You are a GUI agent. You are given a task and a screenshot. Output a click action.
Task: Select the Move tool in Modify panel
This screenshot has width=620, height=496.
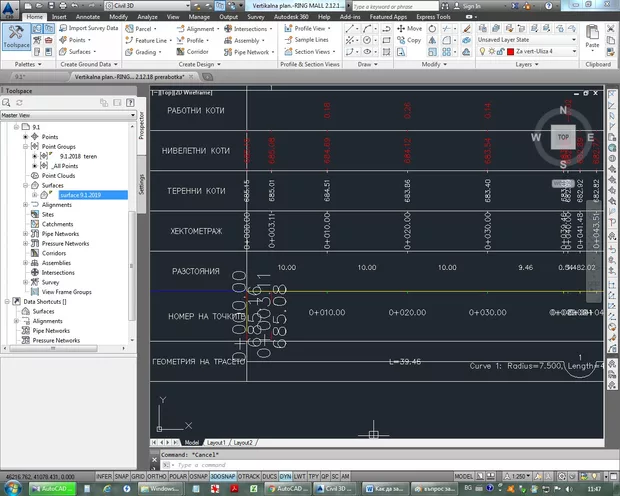[409, 29]
